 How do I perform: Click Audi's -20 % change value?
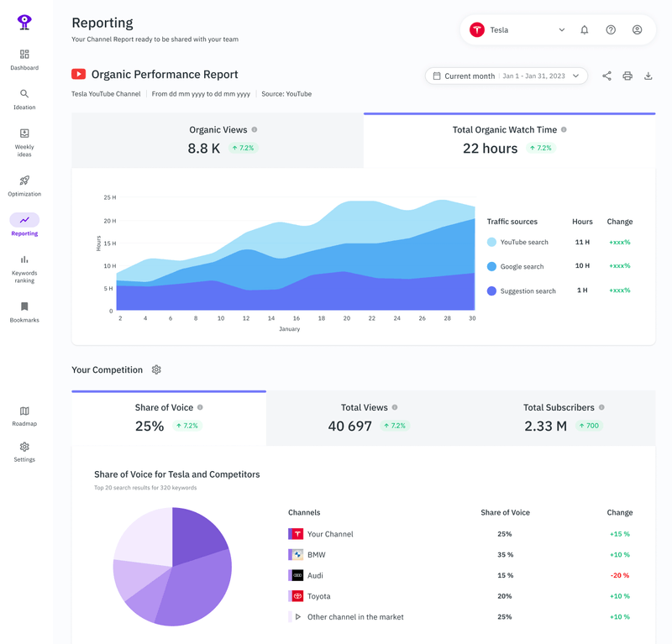pos(620,575)
